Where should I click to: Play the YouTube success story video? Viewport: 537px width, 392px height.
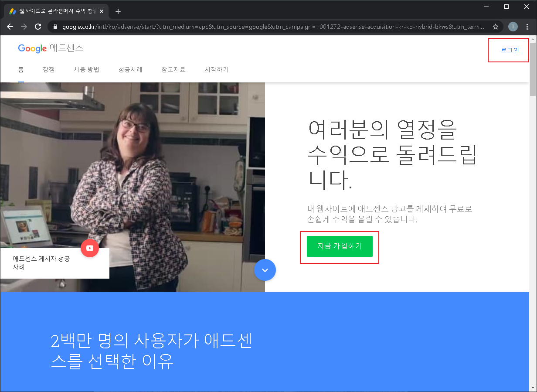point(90,248)
